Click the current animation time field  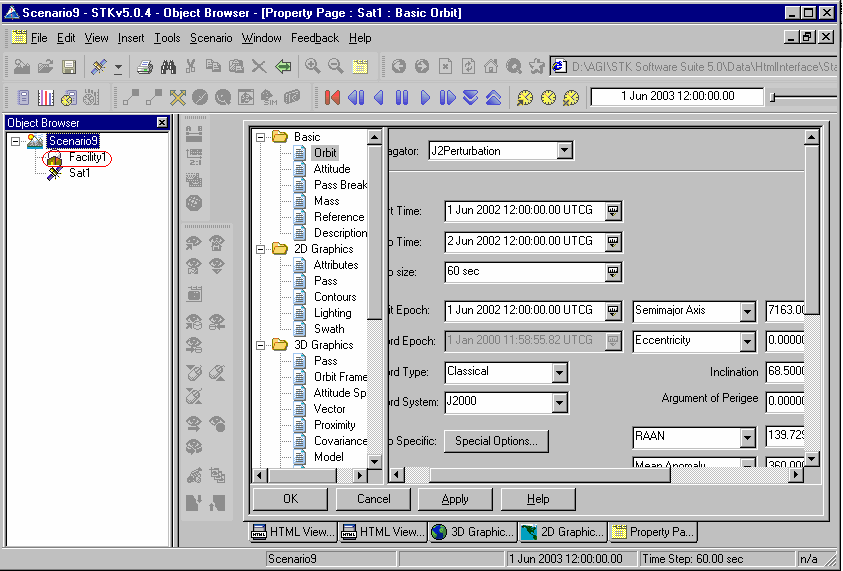coord(677,97)
